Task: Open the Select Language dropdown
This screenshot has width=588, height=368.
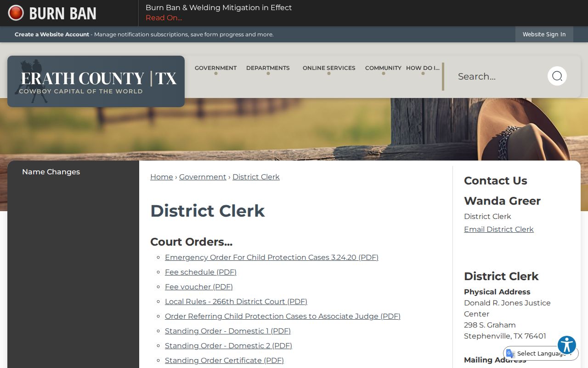Action: pos(541,353)
